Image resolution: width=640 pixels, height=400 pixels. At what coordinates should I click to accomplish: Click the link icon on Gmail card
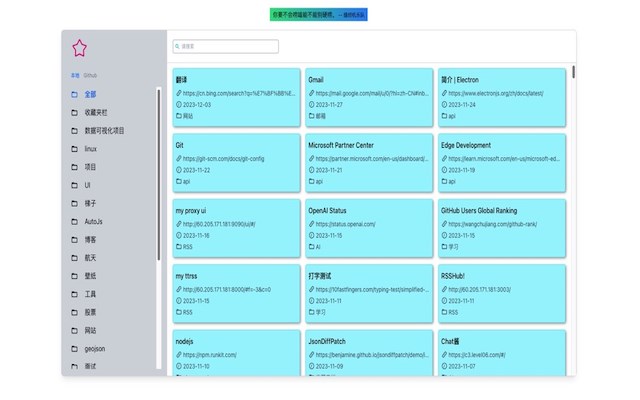(311, 93)
